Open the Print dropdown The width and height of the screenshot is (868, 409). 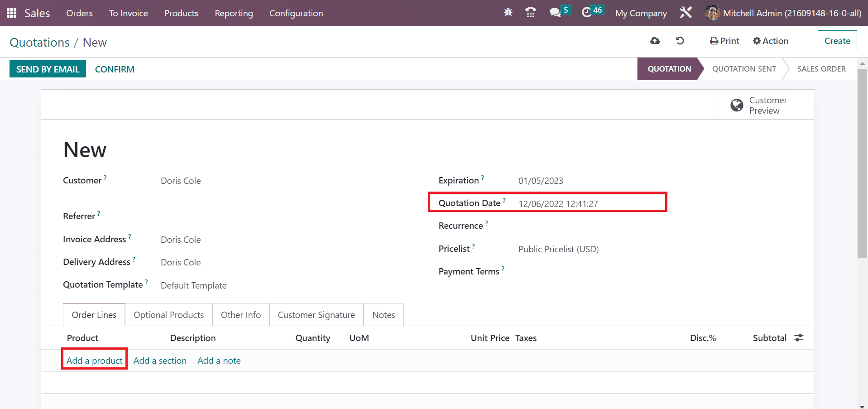click(x=724, y=41)
